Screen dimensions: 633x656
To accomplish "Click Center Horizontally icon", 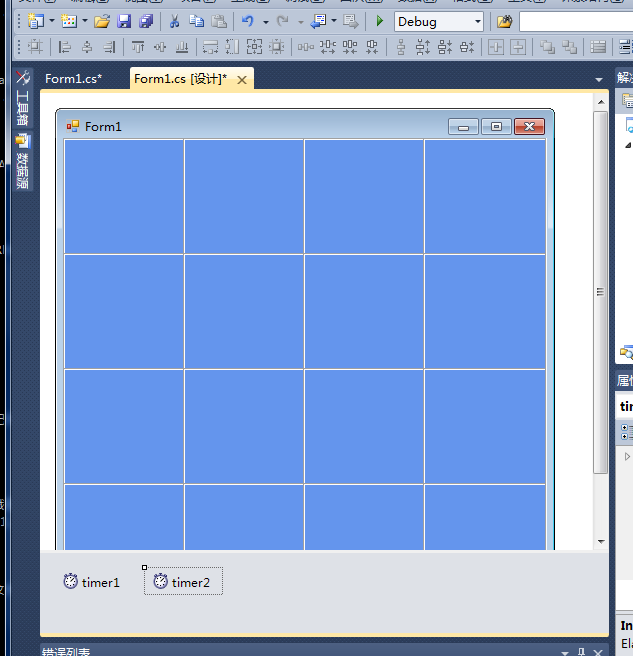I will (x=496, y=47).
